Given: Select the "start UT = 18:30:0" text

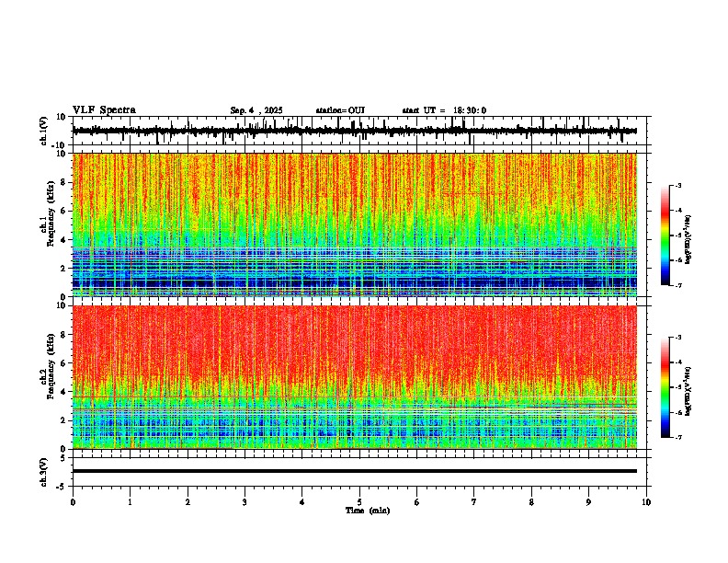Looking at the screenshot, I should pos(444,110).
